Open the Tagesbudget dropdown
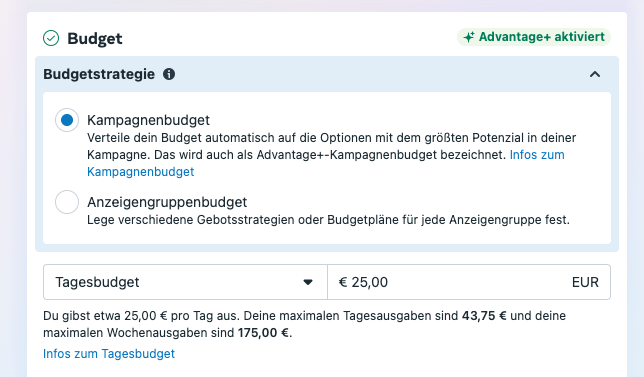The height and width of the screenshot is (377, 644). point(185,282)
